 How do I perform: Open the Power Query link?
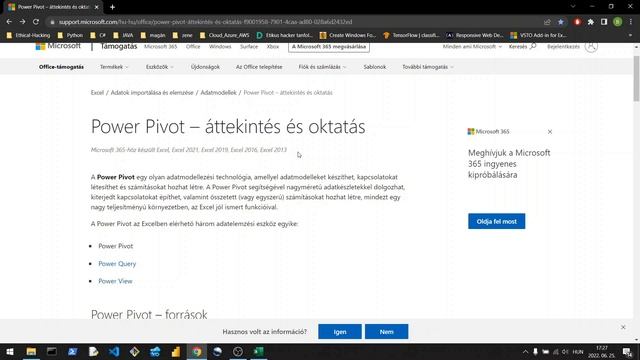point(117,264)
